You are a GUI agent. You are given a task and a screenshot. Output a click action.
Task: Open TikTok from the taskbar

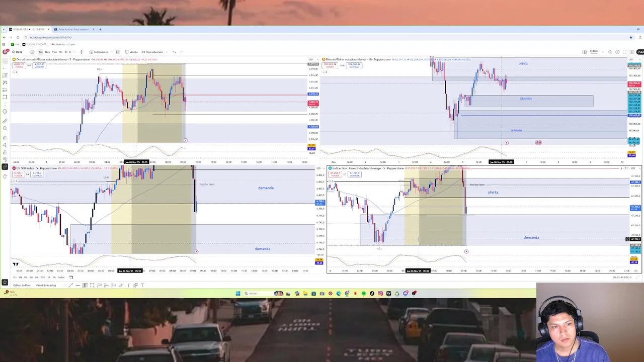[x=372, y=293]
